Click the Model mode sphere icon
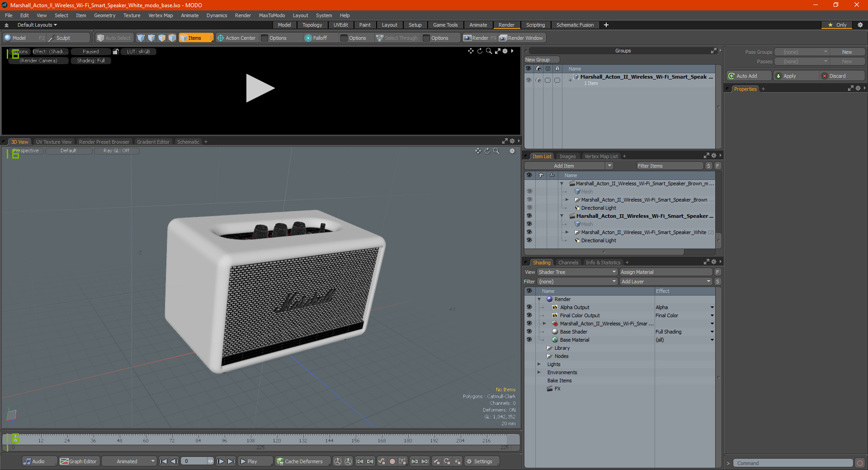The image size is (868, 470). [8, 38]
